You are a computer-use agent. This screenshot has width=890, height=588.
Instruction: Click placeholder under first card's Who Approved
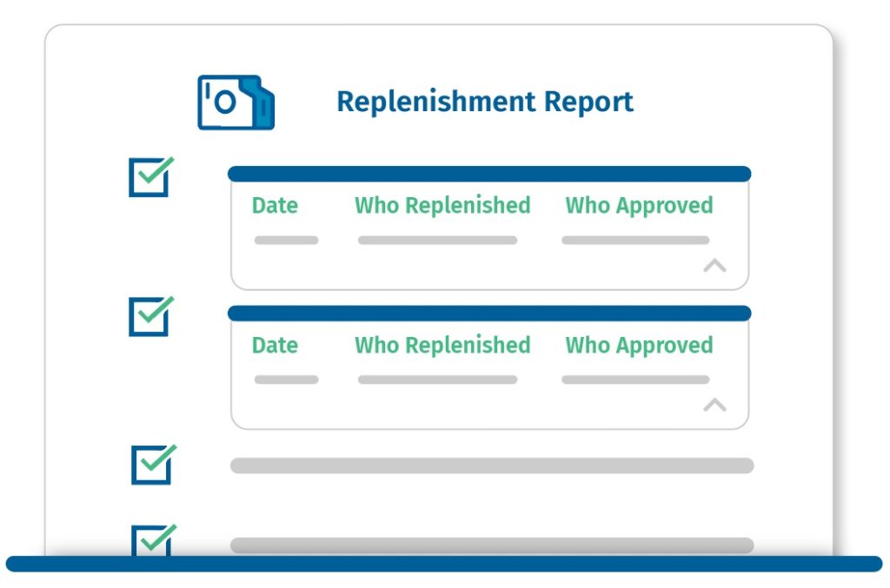(635, 240)
